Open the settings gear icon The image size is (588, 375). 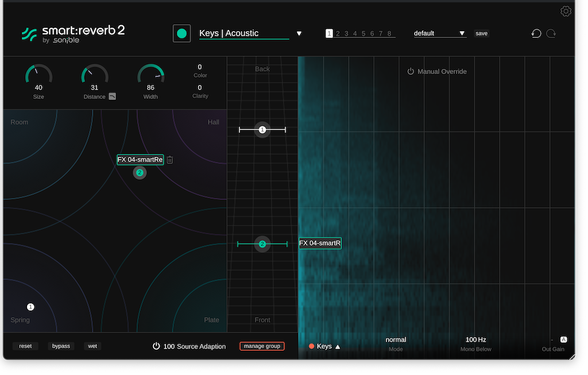[x=566, y=11]
